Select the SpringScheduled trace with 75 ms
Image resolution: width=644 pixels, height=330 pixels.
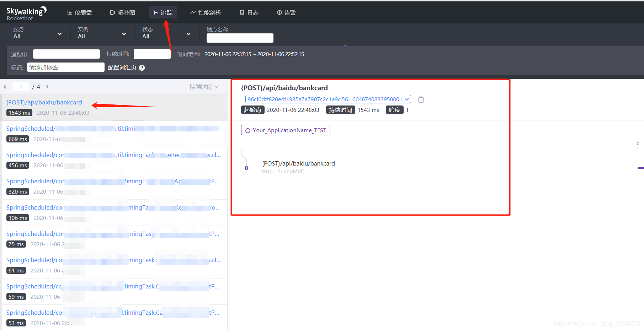click(x=115, y=239)
